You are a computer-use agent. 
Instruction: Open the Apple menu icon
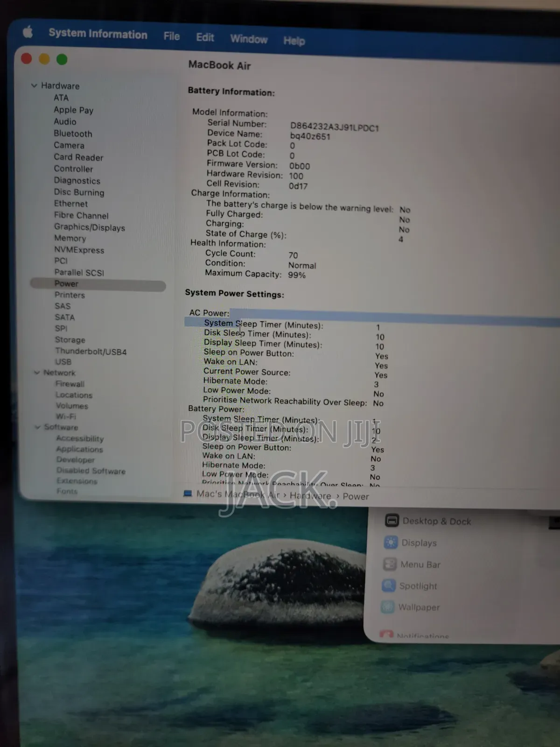coord(28,32)
